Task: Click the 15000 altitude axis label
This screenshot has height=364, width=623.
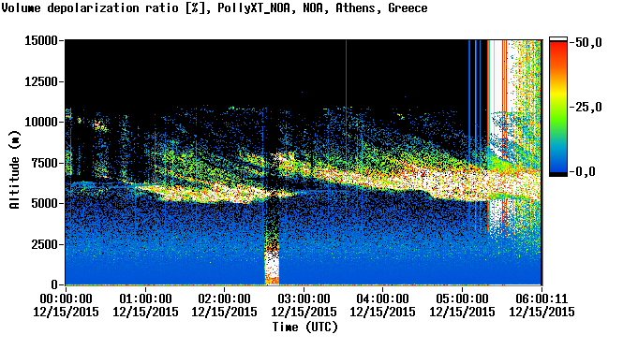Action: click(41, 40)
